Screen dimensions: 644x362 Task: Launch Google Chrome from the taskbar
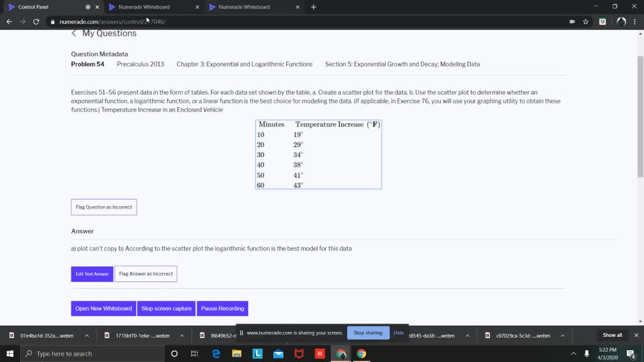pos(362,353)
